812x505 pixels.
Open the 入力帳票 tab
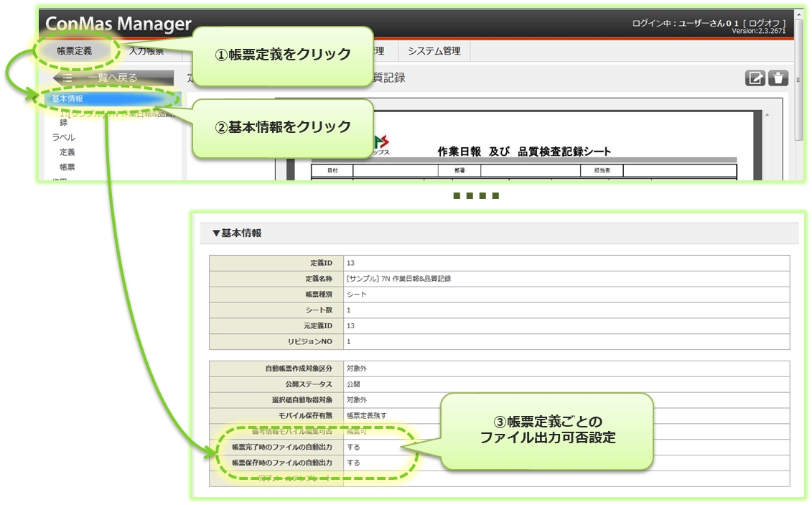click(x=146, y=51)
